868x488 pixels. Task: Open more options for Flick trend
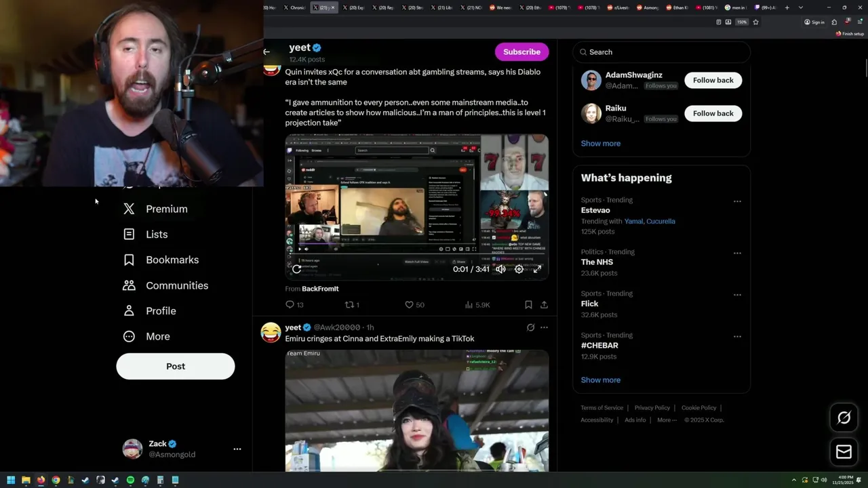737,295
